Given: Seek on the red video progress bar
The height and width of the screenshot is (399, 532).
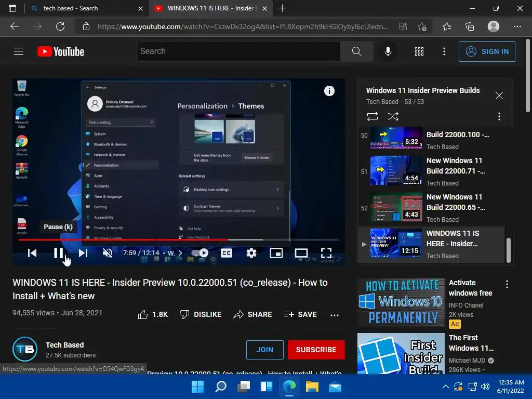Looking at the screenshot, I should pyautogui.click(x=179, y=240).
